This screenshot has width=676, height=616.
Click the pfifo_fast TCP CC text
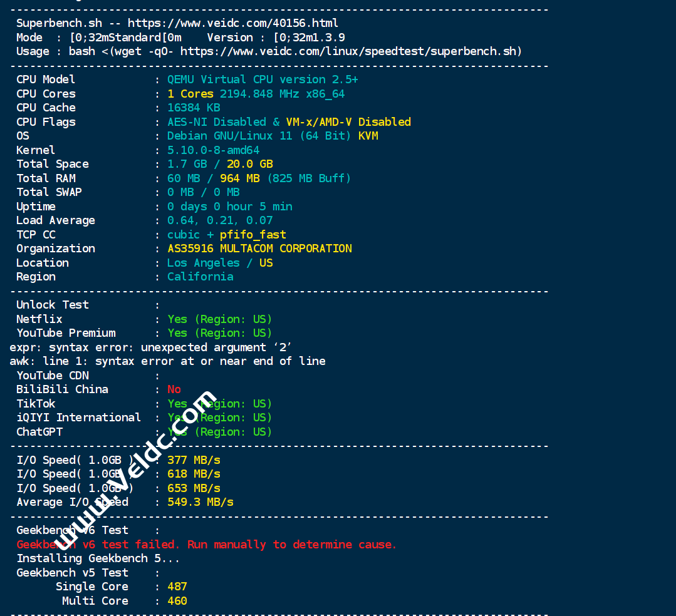[x=252, y=235]
